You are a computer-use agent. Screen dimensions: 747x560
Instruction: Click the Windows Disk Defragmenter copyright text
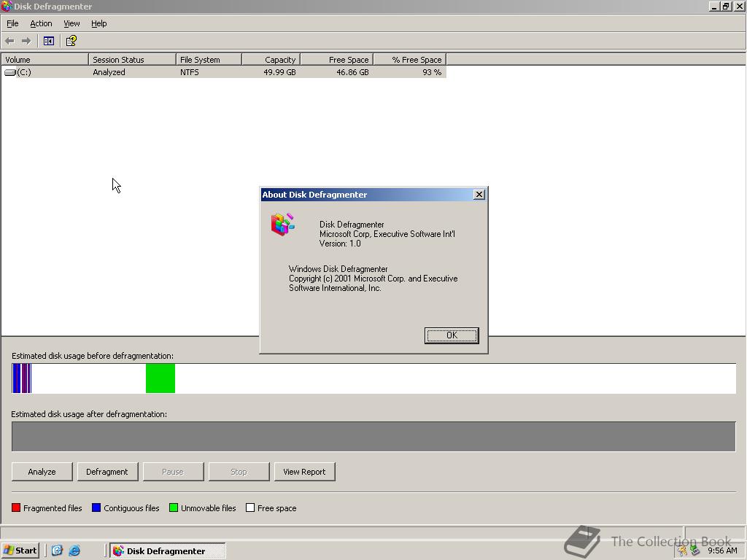pos(373,279)
